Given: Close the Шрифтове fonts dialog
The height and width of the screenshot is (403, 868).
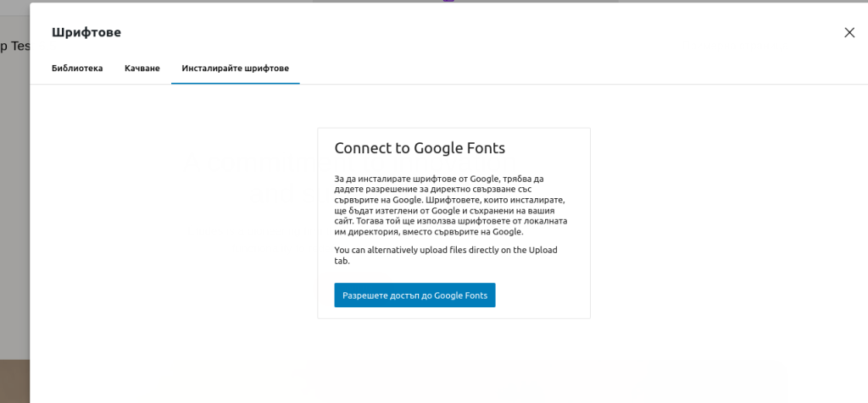Looking at the screenshot, I should 849,33.
